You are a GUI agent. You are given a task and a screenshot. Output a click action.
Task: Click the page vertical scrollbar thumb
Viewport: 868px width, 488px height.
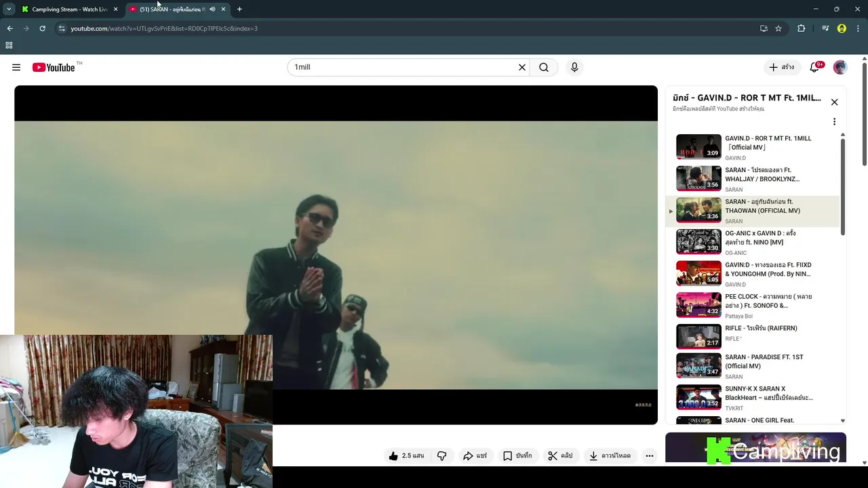pyautogui.click(x=865, y=114)
